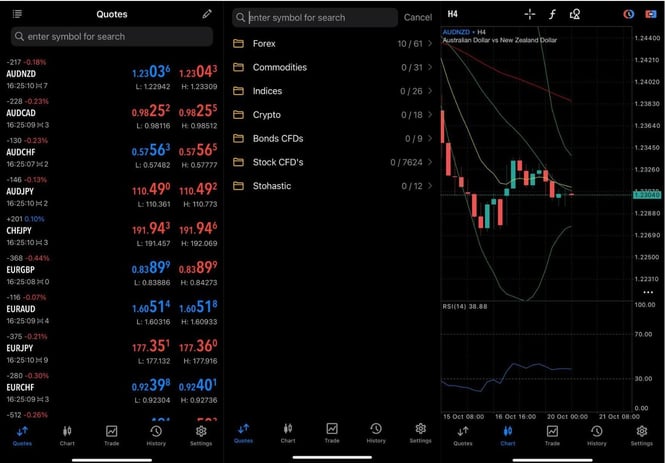Open the Indices folder
This screenshot has width=665, height=463.
(332, 91)
